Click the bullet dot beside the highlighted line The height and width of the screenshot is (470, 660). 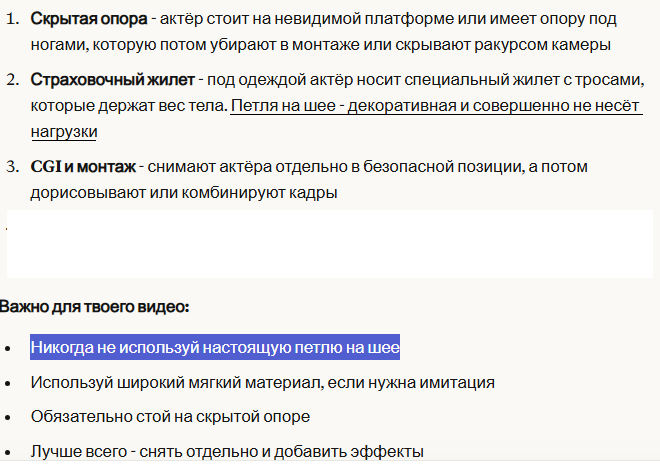[8, 349]
